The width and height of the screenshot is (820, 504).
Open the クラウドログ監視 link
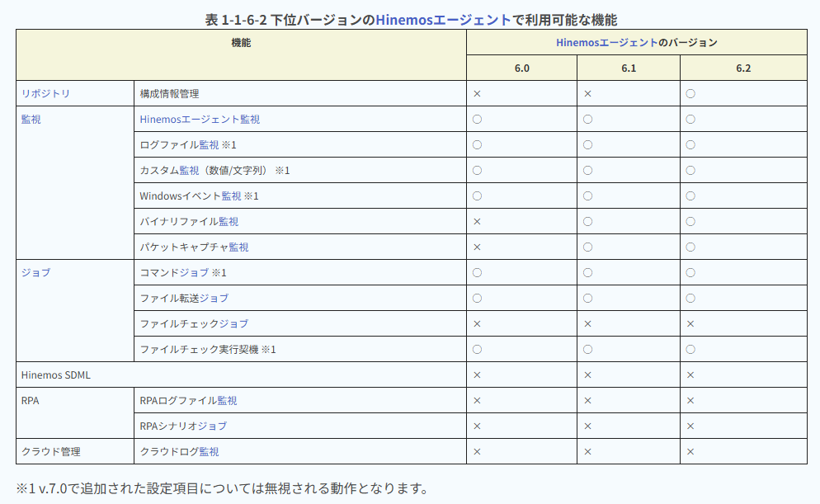point(181,451)
